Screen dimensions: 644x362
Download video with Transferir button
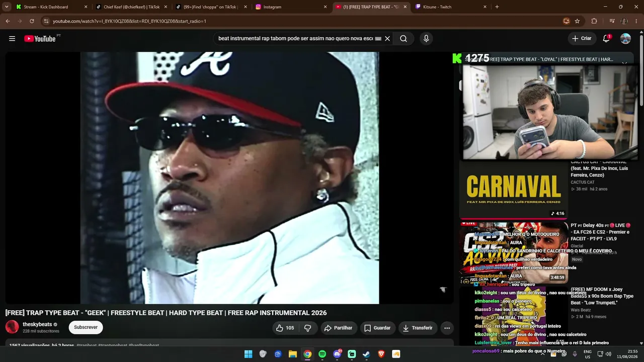[x=418, y=328]
